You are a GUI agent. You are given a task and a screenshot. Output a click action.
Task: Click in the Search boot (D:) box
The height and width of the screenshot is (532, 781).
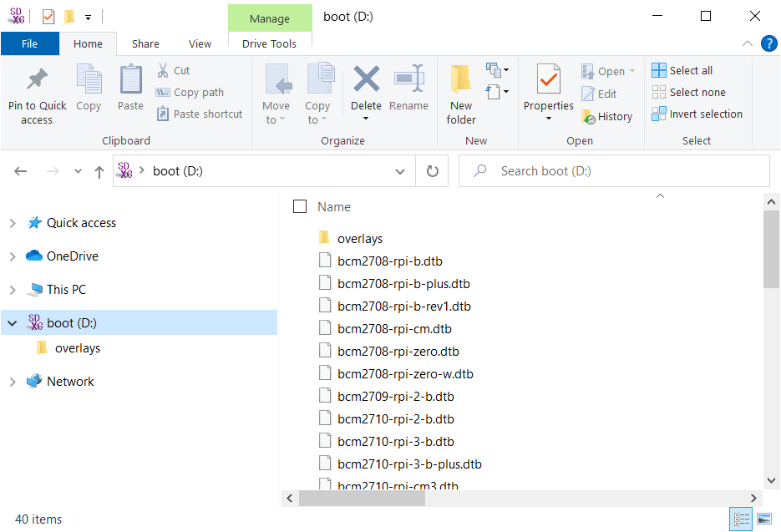(x=614, y=171)
